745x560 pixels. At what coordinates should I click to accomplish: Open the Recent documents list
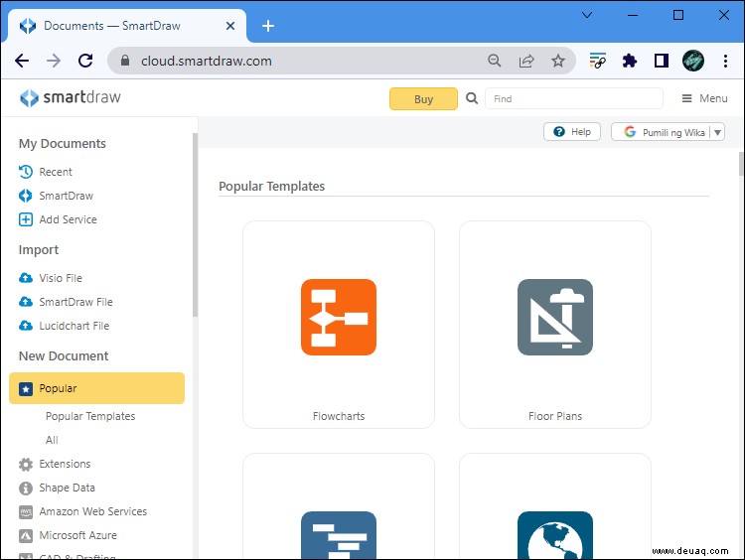(46, 172)
